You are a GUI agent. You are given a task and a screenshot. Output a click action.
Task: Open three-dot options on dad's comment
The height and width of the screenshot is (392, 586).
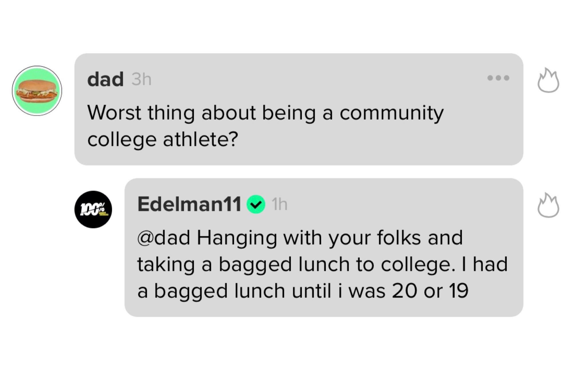[498, 78]
